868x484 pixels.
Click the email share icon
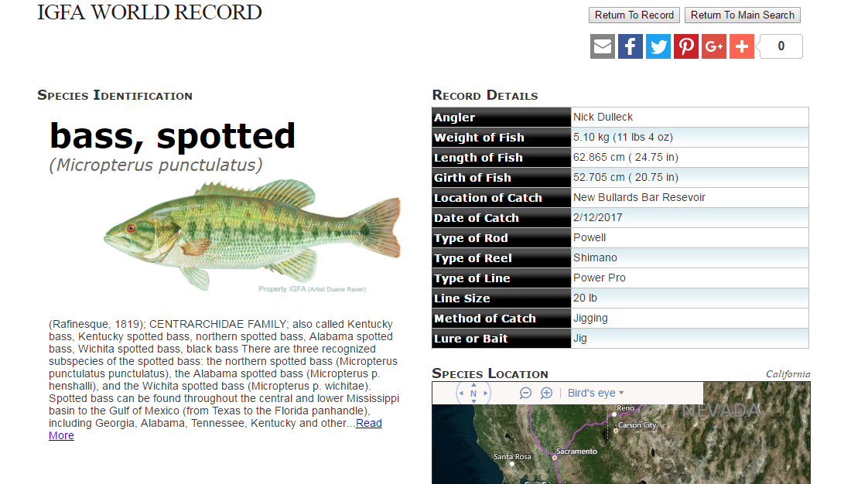pos(603,46)
